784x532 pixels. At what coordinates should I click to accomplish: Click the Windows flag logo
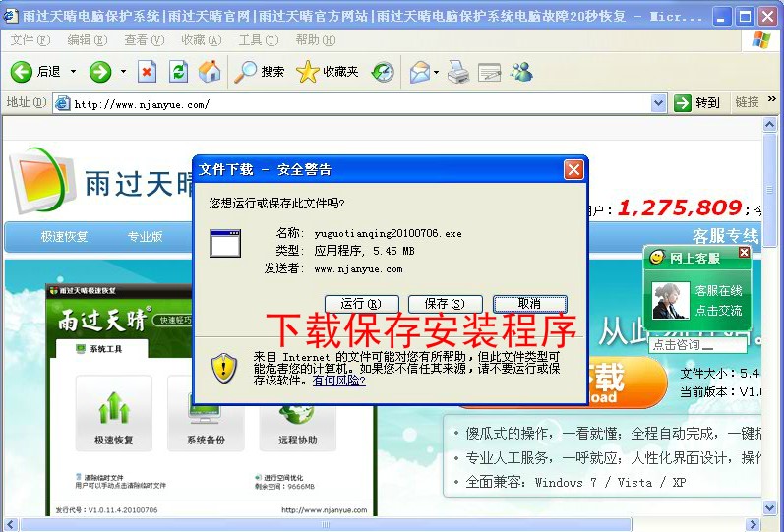pos(761,40)
